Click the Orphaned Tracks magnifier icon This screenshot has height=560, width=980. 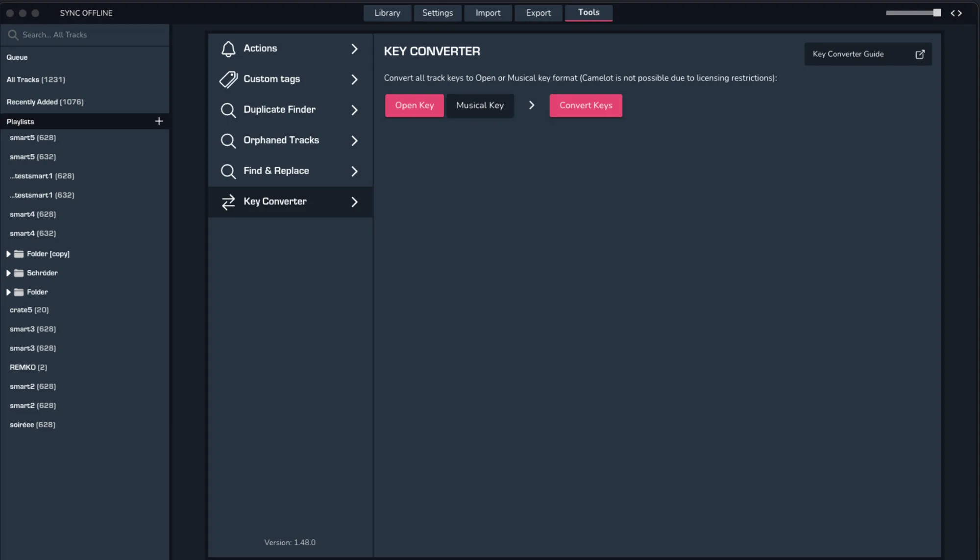(228, 141)
